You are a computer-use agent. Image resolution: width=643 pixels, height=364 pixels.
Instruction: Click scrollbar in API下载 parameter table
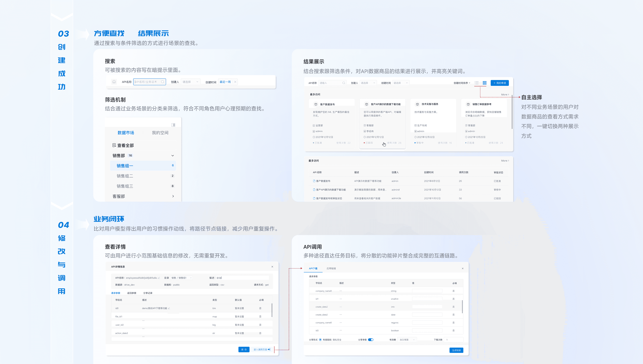click(x=462, y=307)
